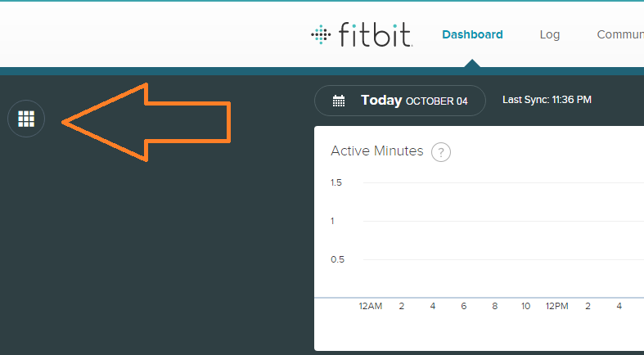Open the Log tab
644x355 pixels.
550,34
